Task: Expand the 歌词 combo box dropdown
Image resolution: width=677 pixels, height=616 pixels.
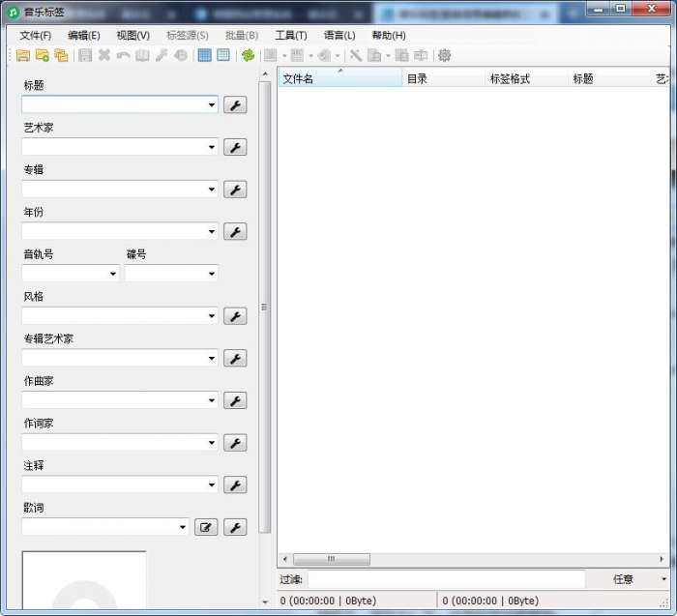Action: pos(183,527)
